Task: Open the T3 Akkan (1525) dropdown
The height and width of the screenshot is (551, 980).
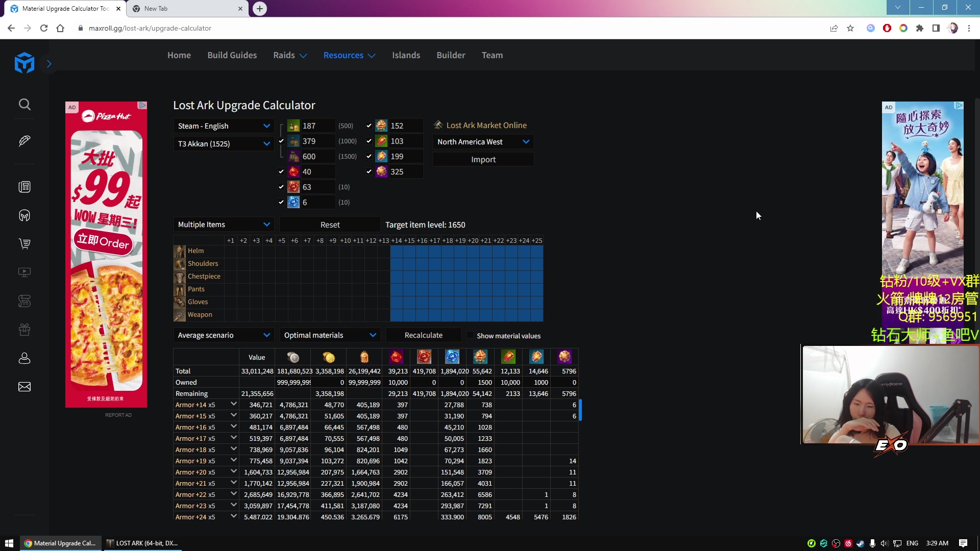Action: tap(224, 144)
